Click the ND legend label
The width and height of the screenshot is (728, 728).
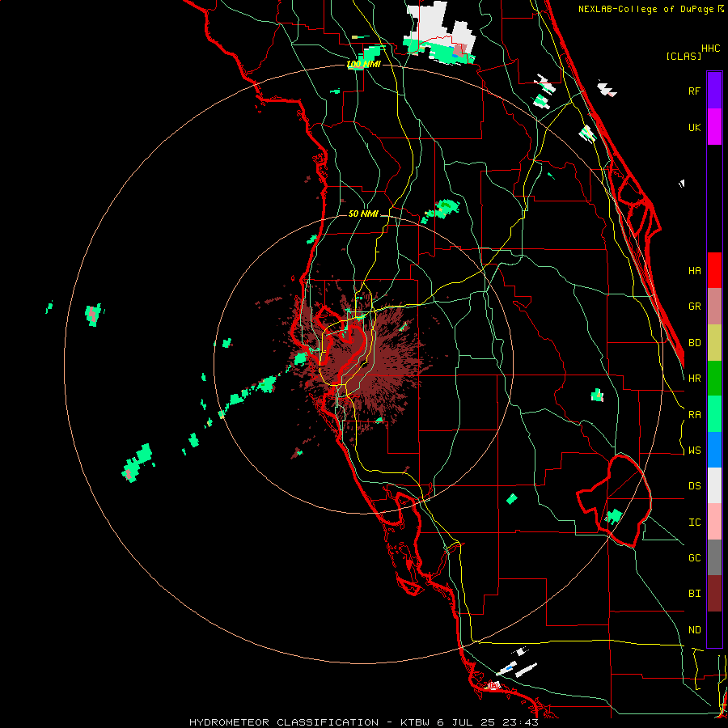[695, 630]
